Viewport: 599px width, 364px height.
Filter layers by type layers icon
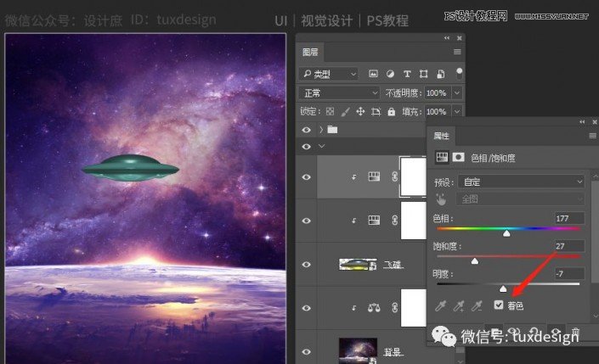click(407, 74)
